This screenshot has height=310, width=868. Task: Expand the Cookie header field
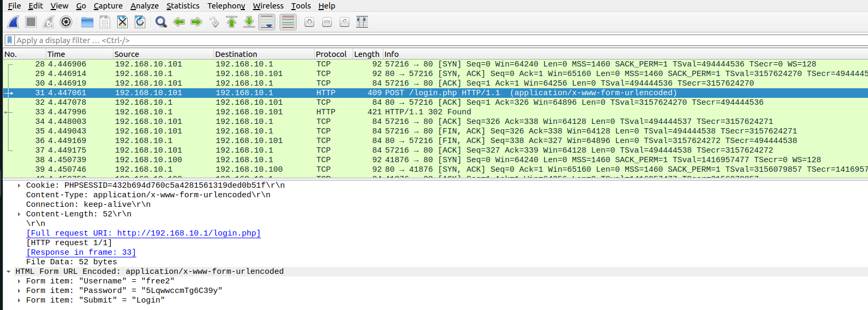click(x=19, y=186)
